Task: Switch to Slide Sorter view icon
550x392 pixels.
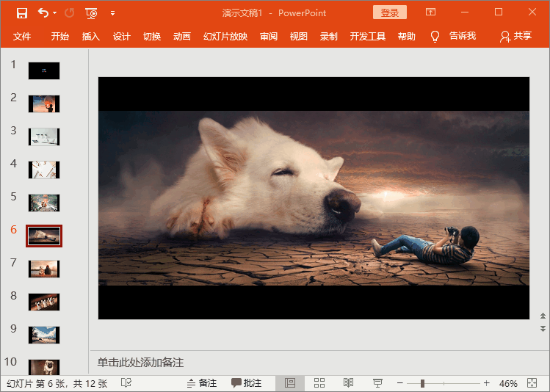Action: (x=319, y=383)
